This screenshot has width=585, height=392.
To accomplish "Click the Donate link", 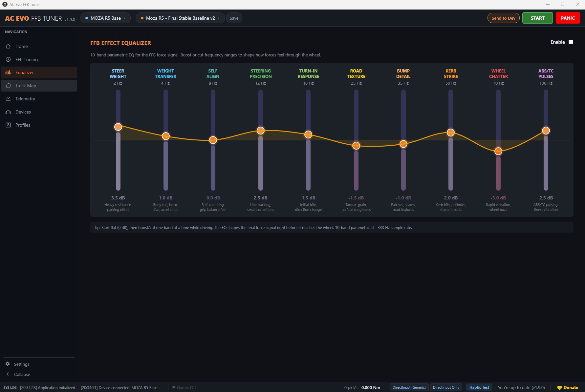I will pyautogui.click(x=568, y=387).
